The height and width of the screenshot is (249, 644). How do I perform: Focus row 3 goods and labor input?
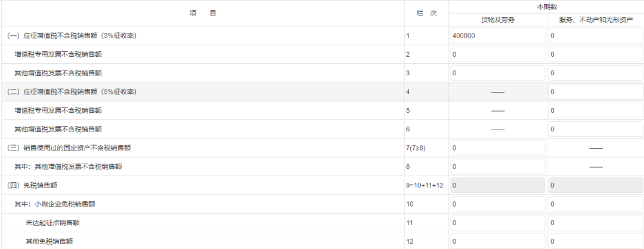click(x=497, y=73)
